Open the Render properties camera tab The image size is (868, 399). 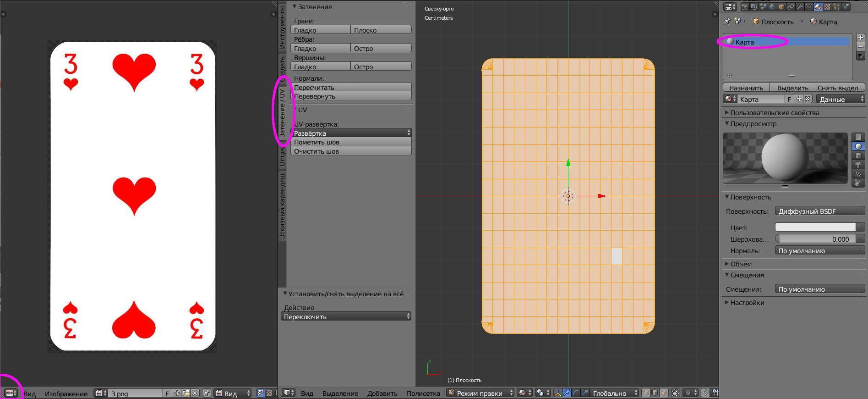(745, 7)
